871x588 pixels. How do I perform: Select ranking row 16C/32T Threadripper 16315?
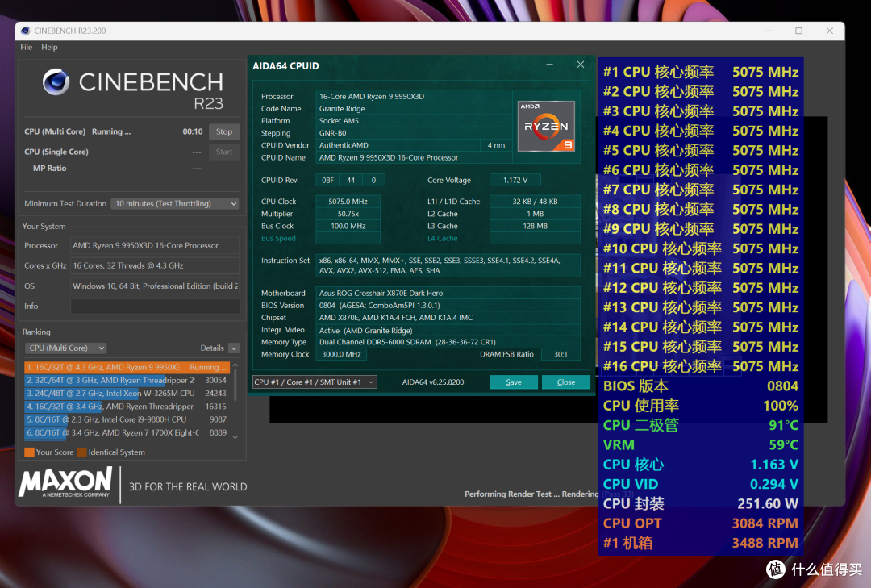coord(127,407)
